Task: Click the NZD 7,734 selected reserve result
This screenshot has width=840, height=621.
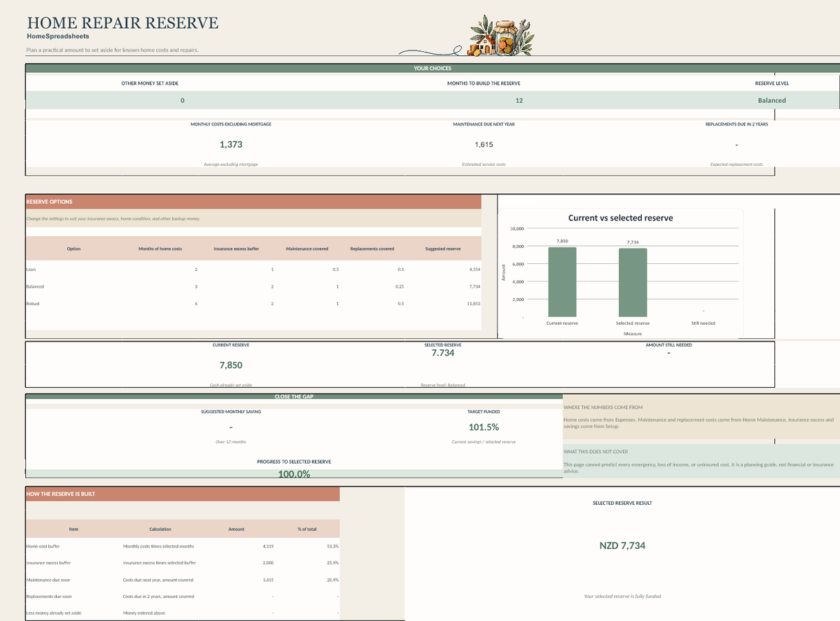Action: 622,545
